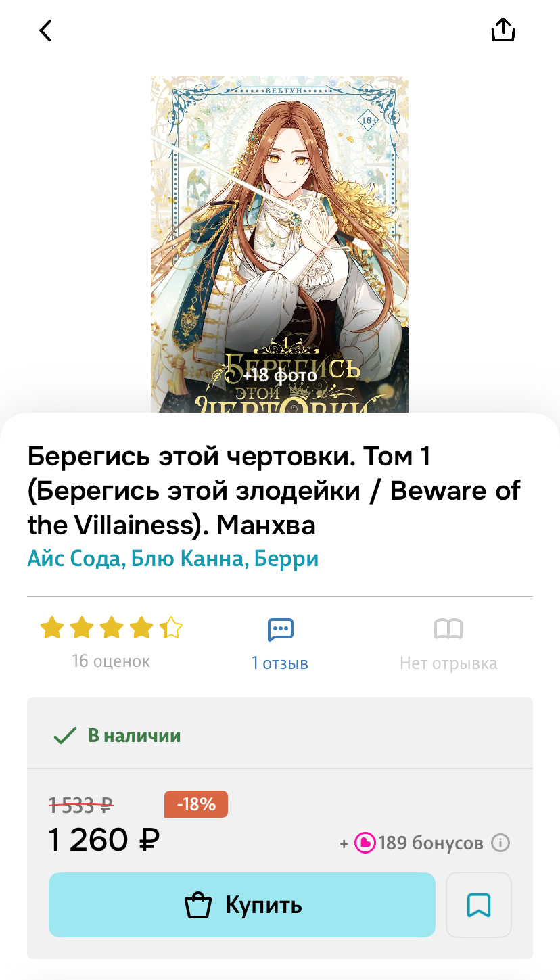Tap the half-filled fifth star
This screenshot has height=980, width=560.
click(171, 628)
